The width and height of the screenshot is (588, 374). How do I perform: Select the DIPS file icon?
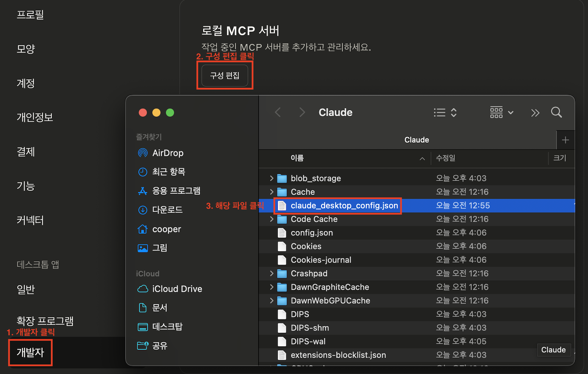pos(282,314)
